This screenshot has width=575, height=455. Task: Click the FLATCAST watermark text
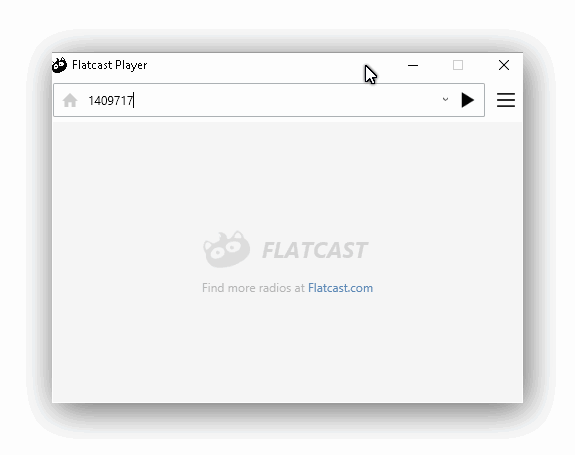tap(315, 250)
